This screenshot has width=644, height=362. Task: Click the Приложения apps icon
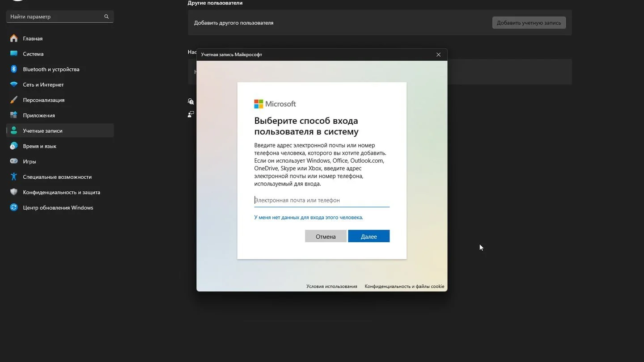(14, 115)
